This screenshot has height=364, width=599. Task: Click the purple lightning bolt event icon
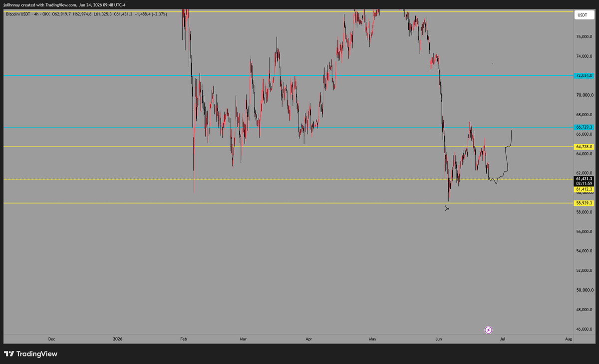pos(488,330)
